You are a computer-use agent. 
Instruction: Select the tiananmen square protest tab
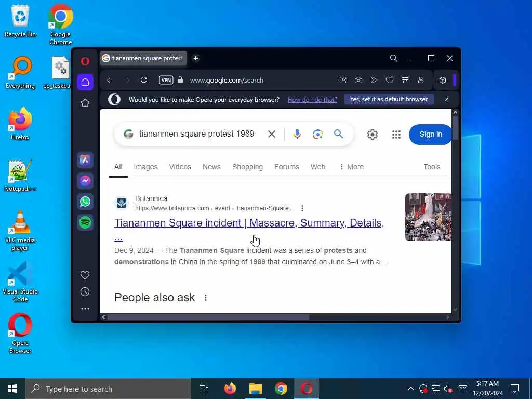pos(143,58)
